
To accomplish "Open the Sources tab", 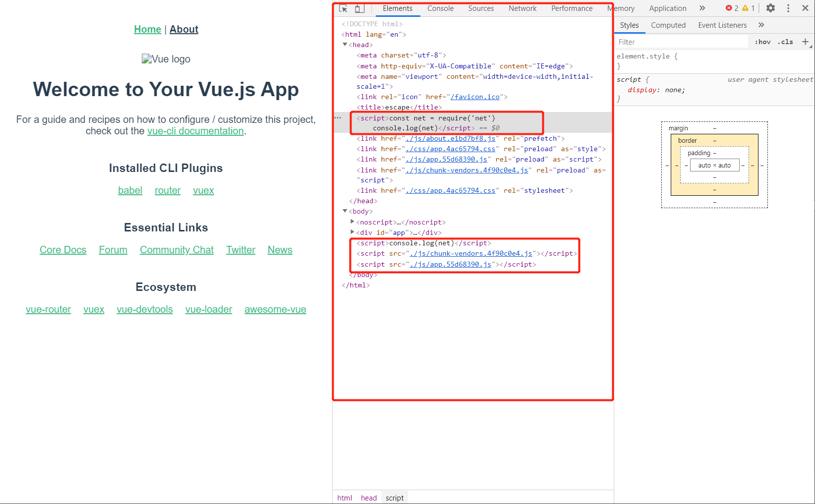I will [x=481, y=8].
